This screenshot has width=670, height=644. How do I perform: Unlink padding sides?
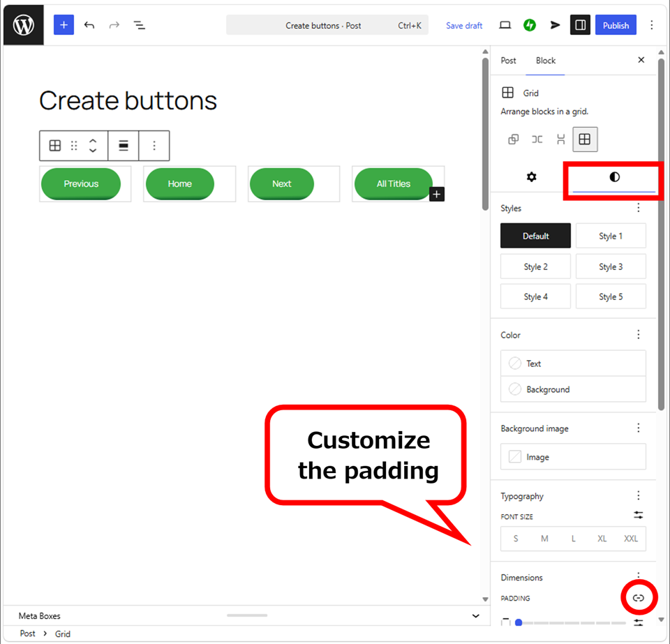pos(639,598)
